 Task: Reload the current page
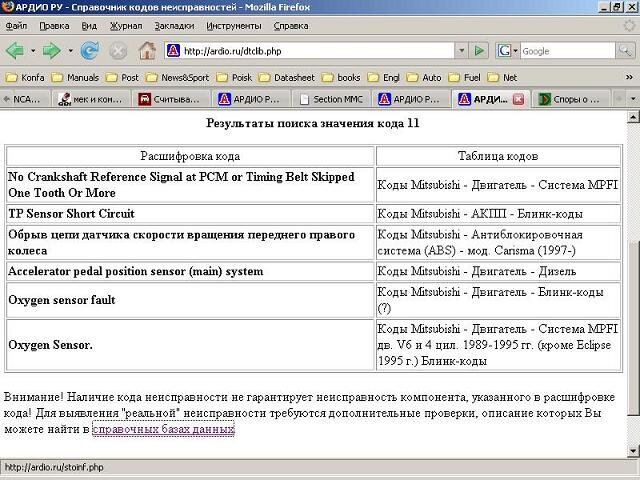click(89, 50)
